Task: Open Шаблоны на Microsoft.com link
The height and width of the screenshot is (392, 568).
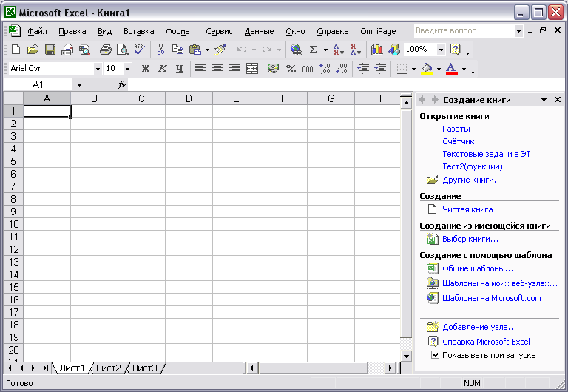Action: (x=491, y=298)
